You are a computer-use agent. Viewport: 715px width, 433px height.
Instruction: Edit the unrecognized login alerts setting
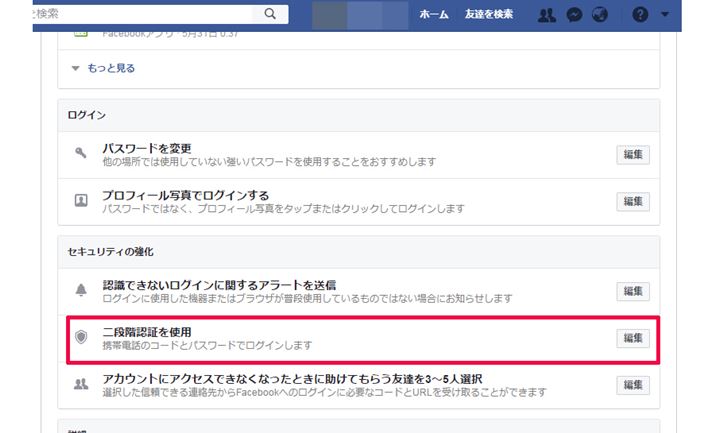(633, 291)
